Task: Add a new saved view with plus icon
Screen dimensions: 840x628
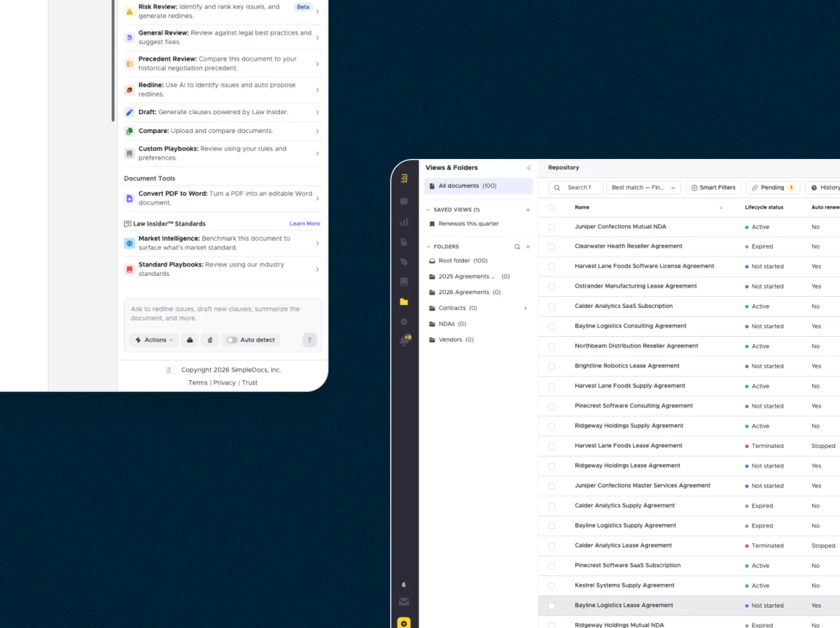Action: (x=528, y=210)
